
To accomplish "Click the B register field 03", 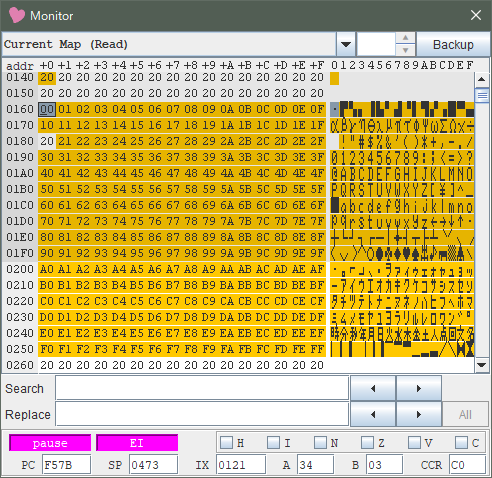I will tap(384, 465).
